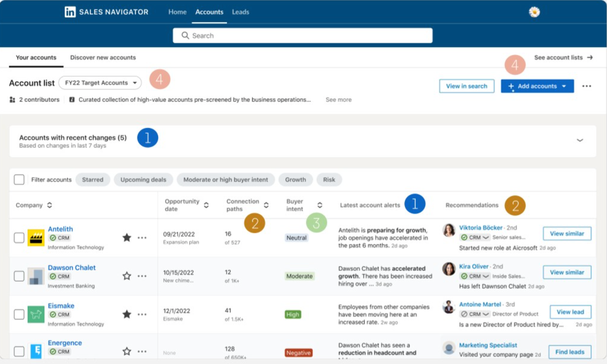The image size is (607, 364).
Task: Toggle the Risk filter chip
Action: pyautogui.click(x=329, y=180)
